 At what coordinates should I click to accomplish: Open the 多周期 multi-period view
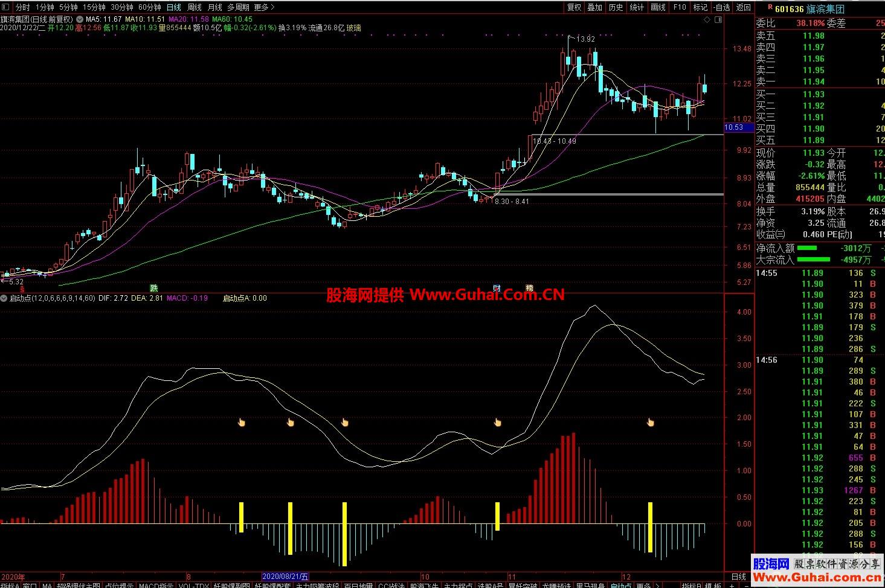[x=238, y=7]
